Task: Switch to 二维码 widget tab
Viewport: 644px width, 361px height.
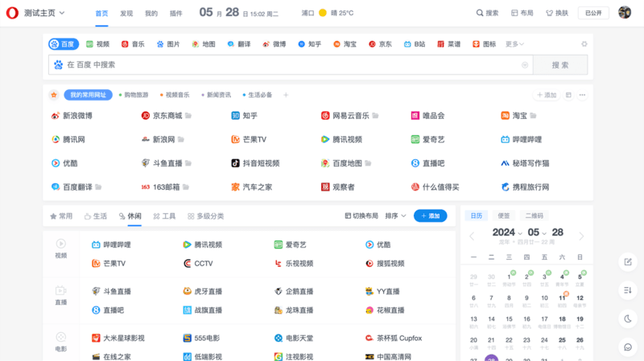Action: pos(534,215)
